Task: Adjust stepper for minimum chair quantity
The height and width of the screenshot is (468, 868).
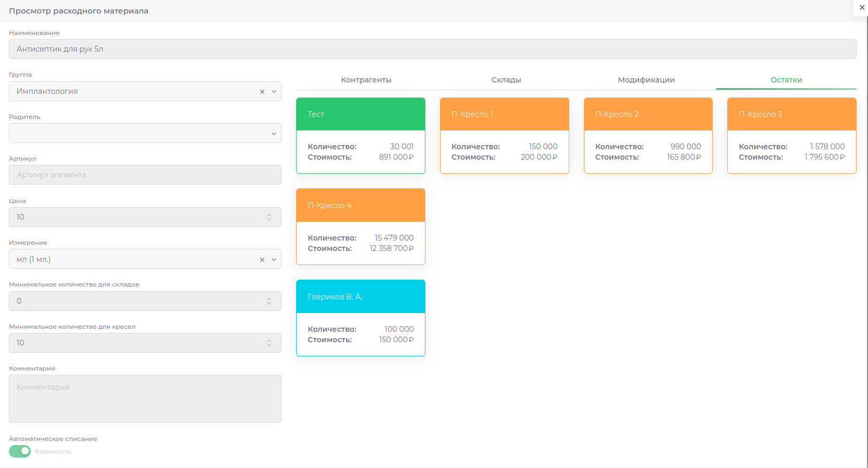Action: pos(269,343)
